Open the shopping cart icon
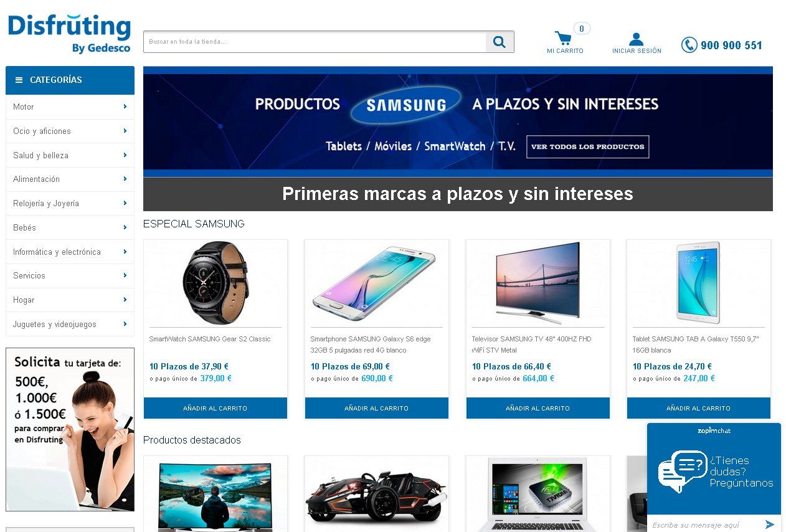This screenshot has height=532, width=786. (563, 39)
